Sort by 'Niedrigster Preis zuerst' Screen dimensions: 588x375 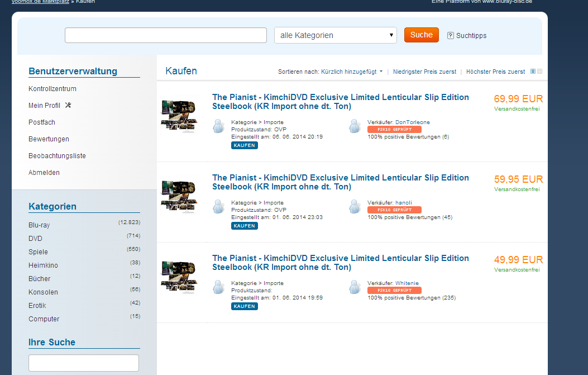424,72
